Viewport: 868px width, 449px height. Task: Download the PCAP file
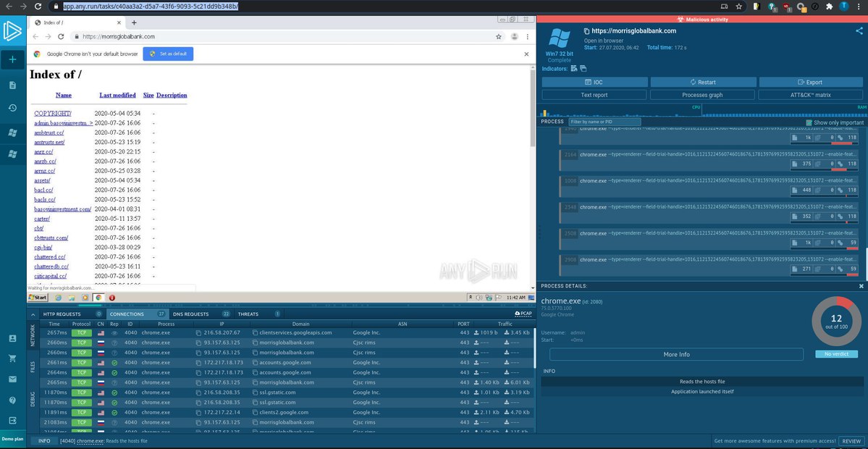(523, 314)
